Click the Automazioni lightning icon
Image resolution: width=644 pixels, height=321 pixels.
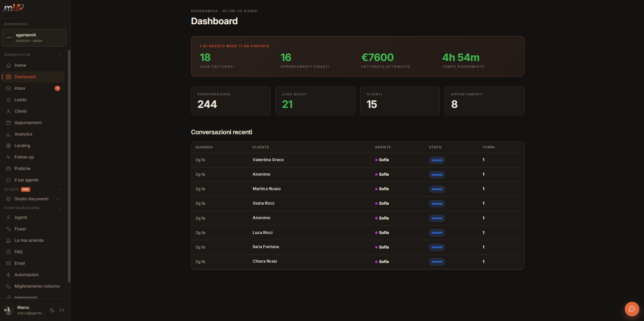pos(8,275)
